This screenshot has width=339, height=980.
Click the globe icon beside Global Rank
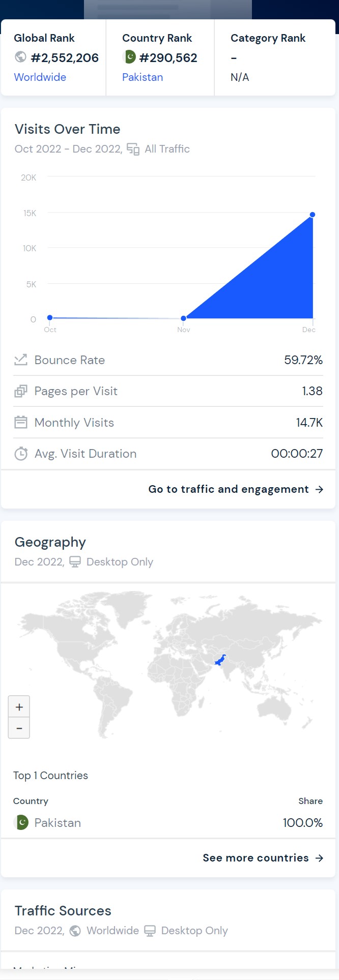click(20, 57)
